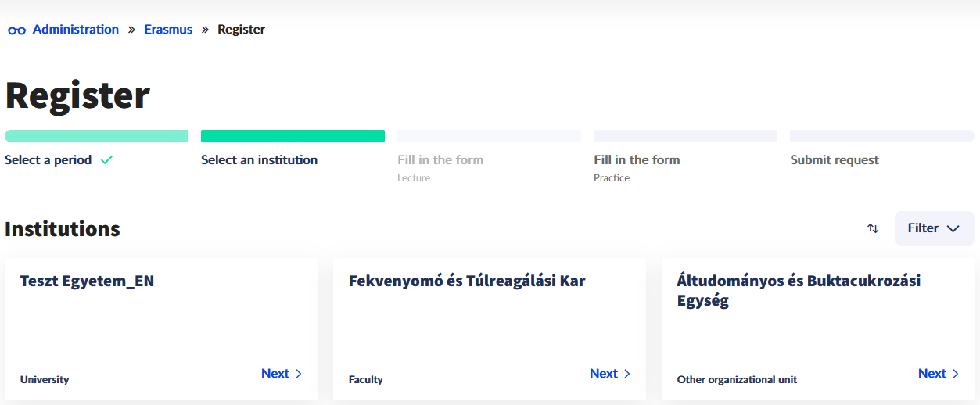Open the Fill in the form Lecture step
The width and height of the screenshot is (980, 405).
pos(440,160)
